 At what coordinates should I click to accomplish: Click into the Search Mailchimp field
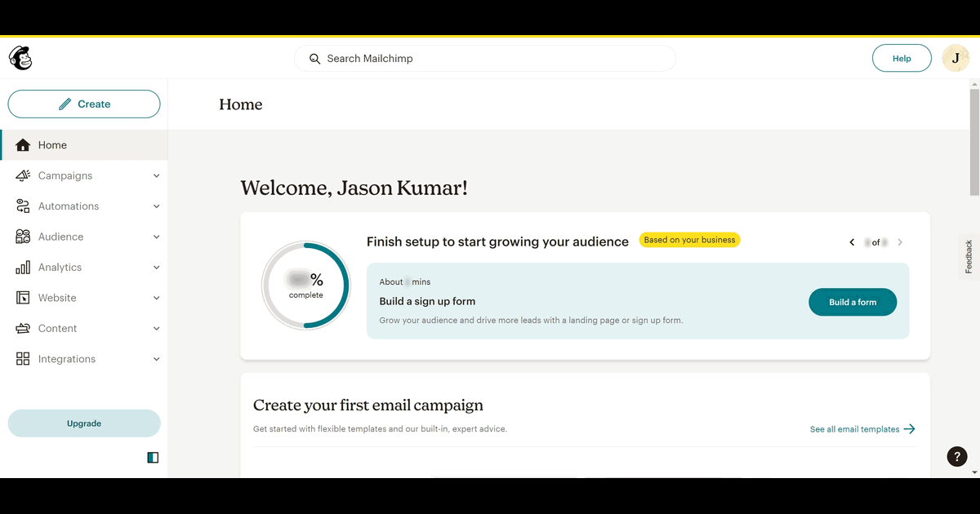pyautogui.click(x=485, y=59)
